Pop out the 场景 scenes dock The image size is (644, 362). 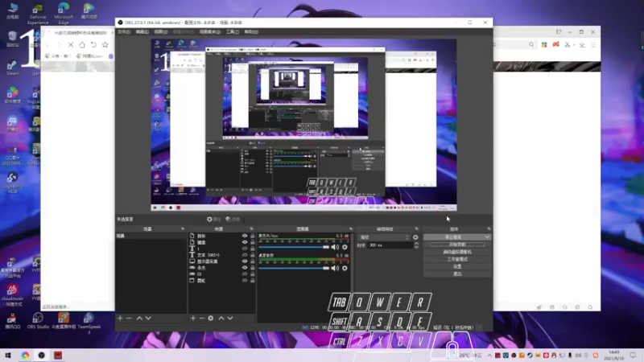183,228
